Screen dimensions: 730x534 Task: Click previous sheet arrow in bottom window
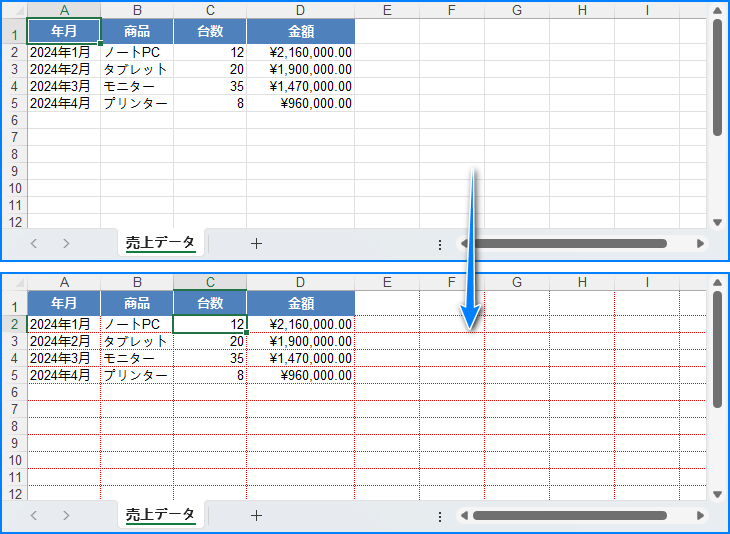coord(34,515)
